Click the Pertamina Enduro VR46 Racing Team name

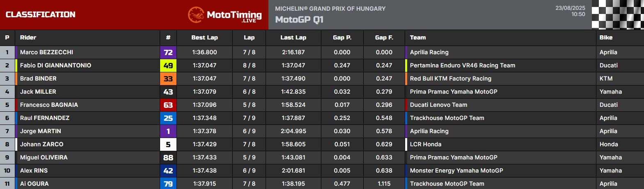(463, 65)
